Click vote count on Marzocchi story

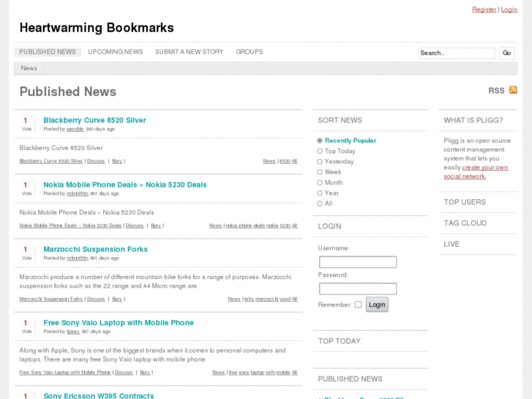coord(25,249)
